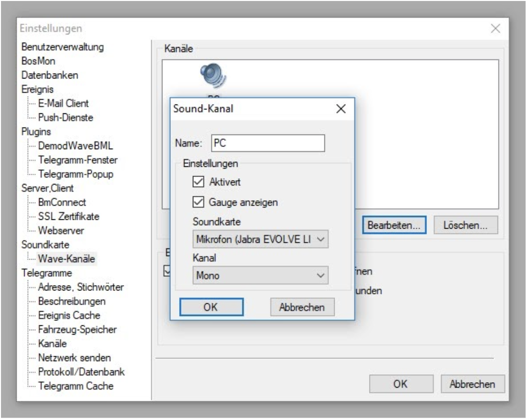This screenshot has width=527, height=420.
Task: Select Benutzerverwaltung in settings tree
Action: pos(63,48)
